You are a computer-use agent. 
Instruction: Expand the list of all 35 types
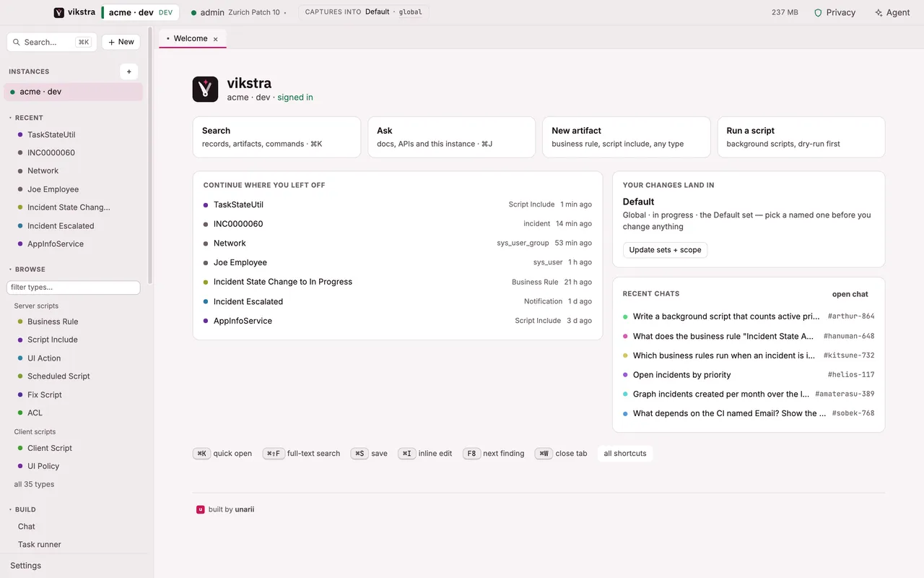(34, 484)
